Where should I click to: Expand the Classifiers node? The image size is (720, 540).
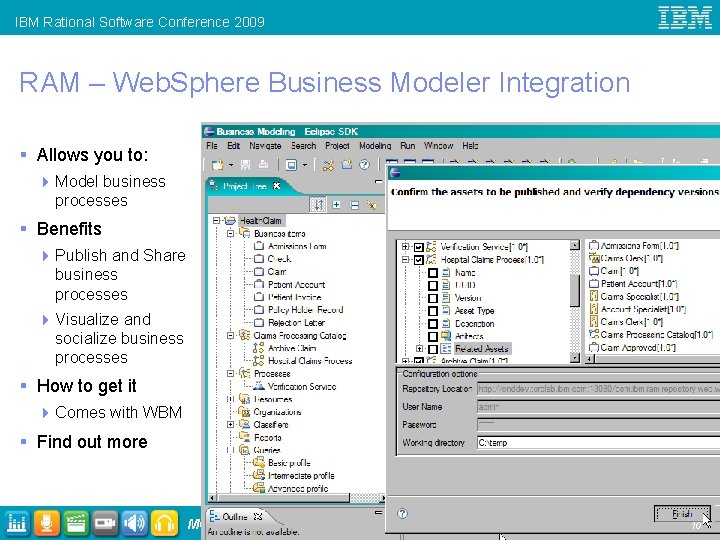click(x=231, y=425)
